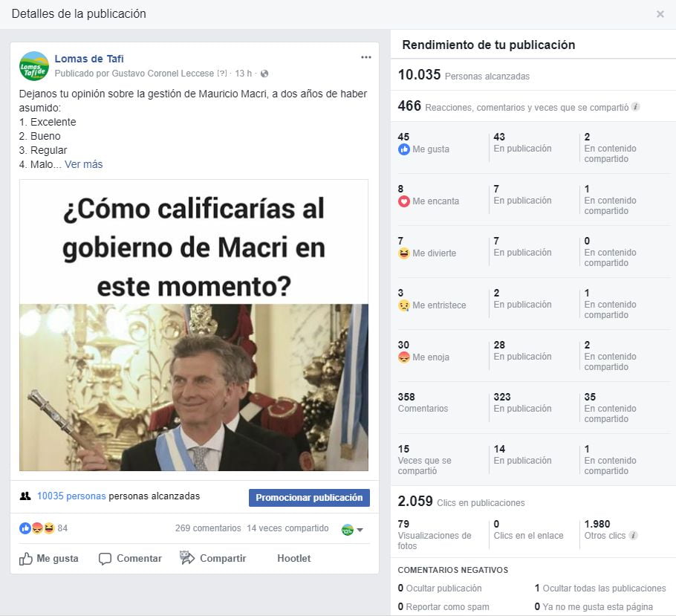
Task: Click the blue Me gusta reaction icon in stats
Action: click(404, 149)
